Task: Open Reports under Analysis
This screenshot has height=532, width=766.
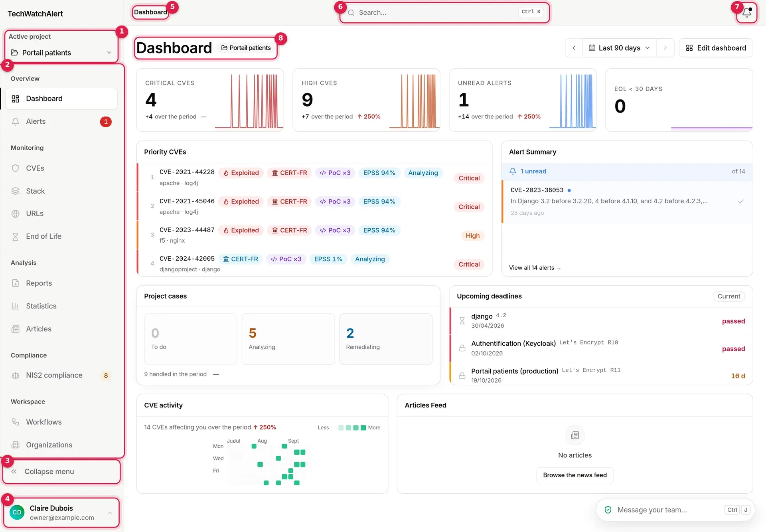Action: (x=61, y=283)
